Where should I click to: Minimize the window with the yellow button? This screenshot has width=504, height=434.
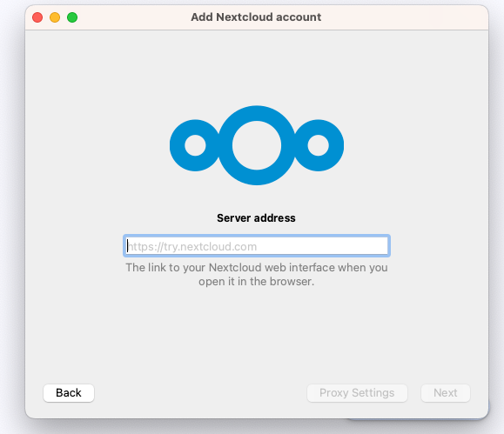point(55,17)
